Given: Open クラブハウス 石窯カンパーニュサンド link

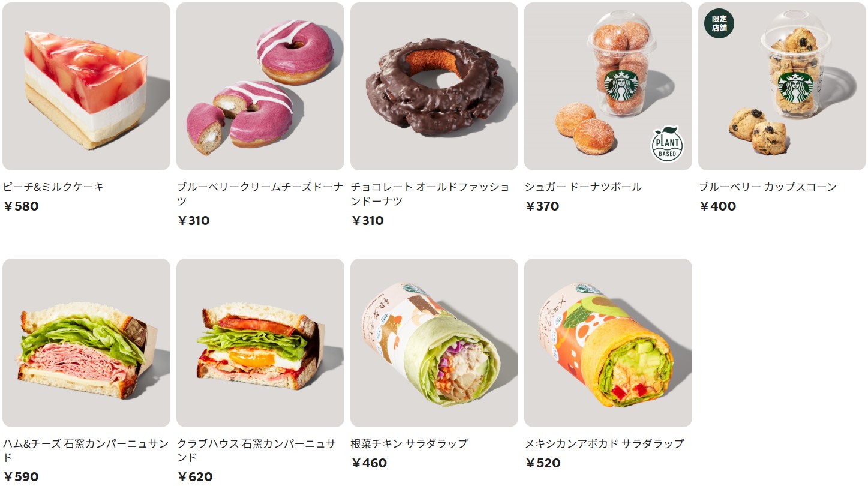Looking at the screenshot, I should pos(257,451).
